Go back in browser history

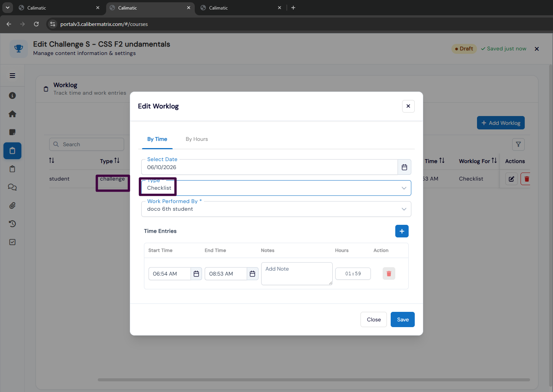tap(9, 24)
